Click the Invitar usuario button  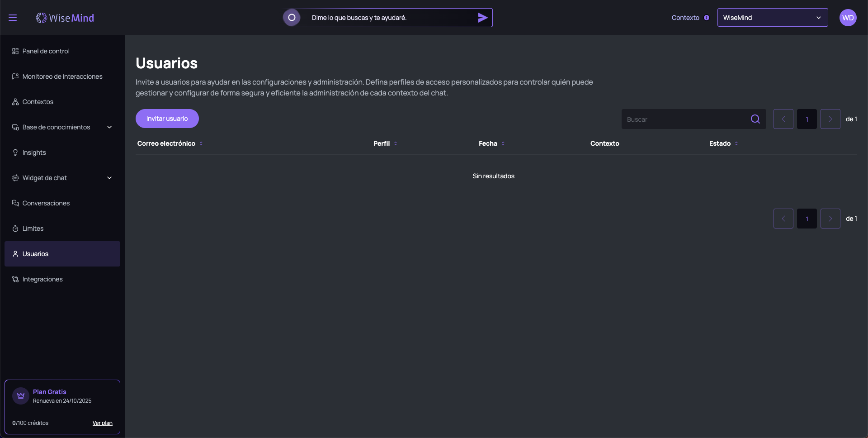[167, 119]
